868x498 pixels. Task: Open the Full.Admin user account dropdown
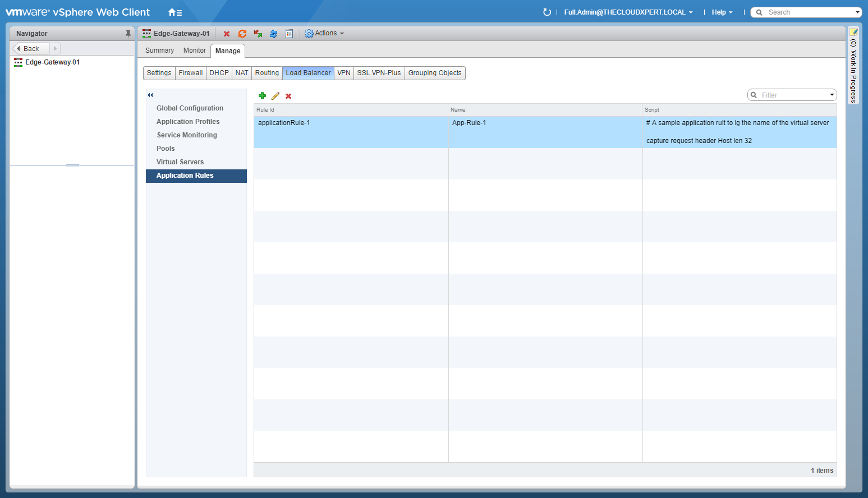click(628, 12)
